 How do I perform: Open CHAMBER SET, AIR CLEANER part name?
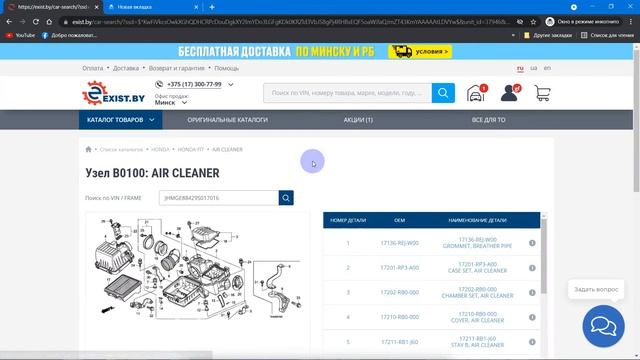[477, 296]
